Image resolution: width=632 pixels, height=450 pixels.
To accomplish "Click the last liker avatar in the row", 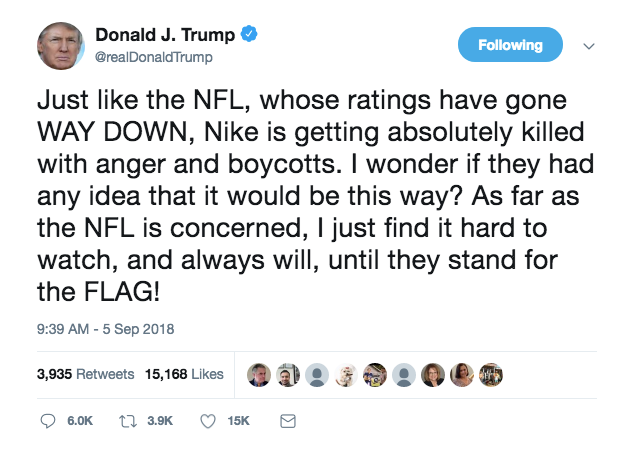I will 491,374.
